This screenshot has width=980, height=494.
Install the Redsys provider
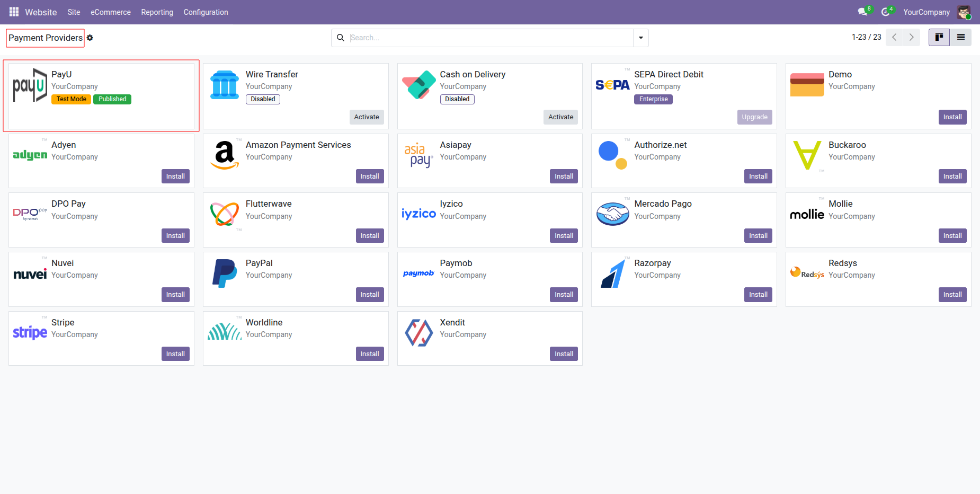[x=952, y=295]
